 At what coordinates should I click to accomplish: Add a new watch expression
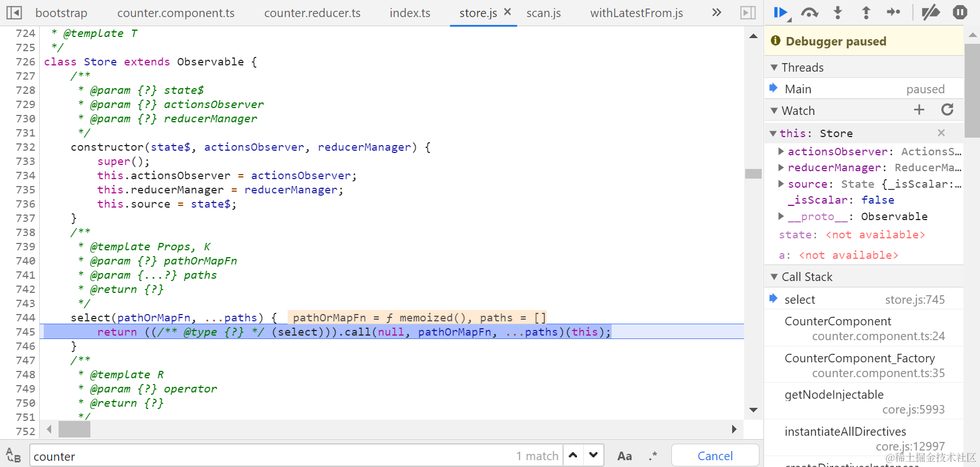point(919,110)
